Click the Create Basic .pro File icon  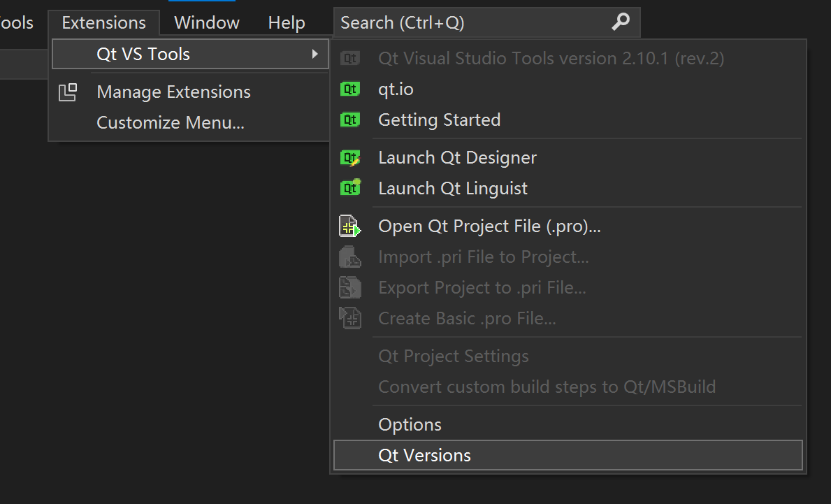350,318
